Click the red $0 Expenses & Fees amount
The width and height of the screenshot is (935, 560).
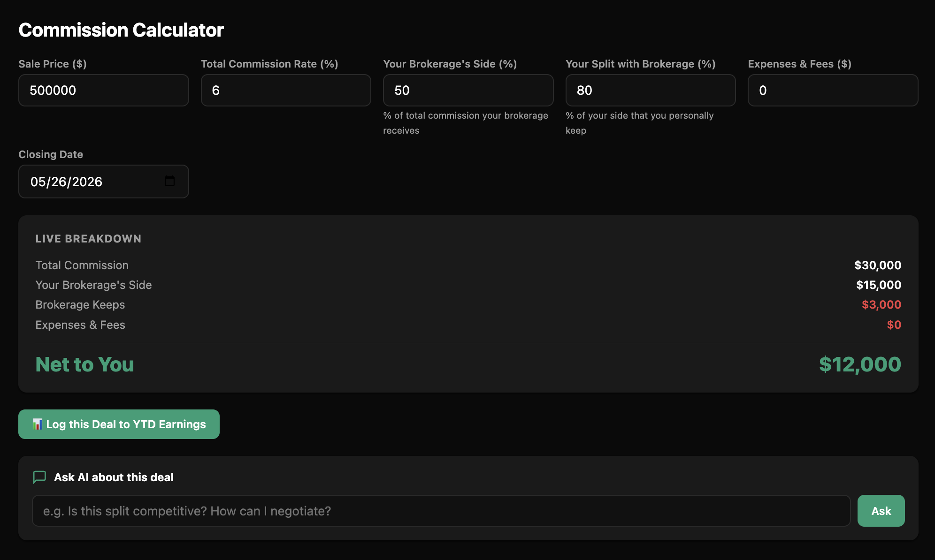(894, 325)
